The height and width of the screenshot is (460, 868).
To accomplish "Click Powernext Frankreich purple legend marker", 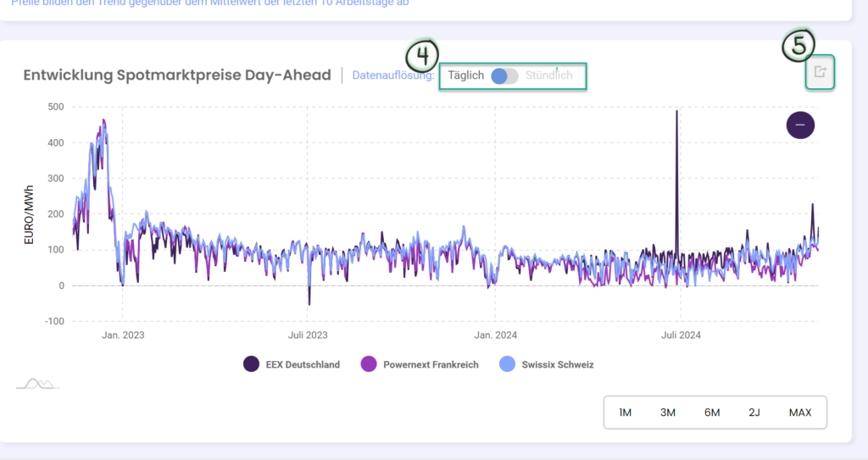I will 369,364.
